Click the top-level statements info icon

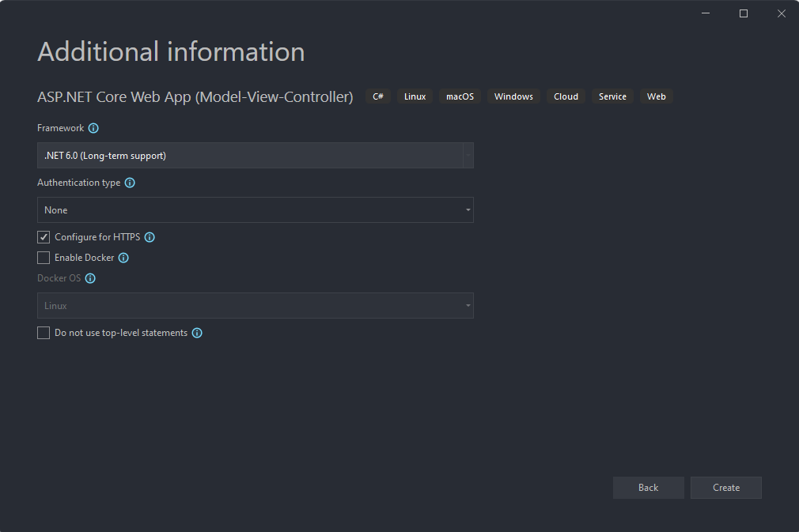tap(197, 333)
